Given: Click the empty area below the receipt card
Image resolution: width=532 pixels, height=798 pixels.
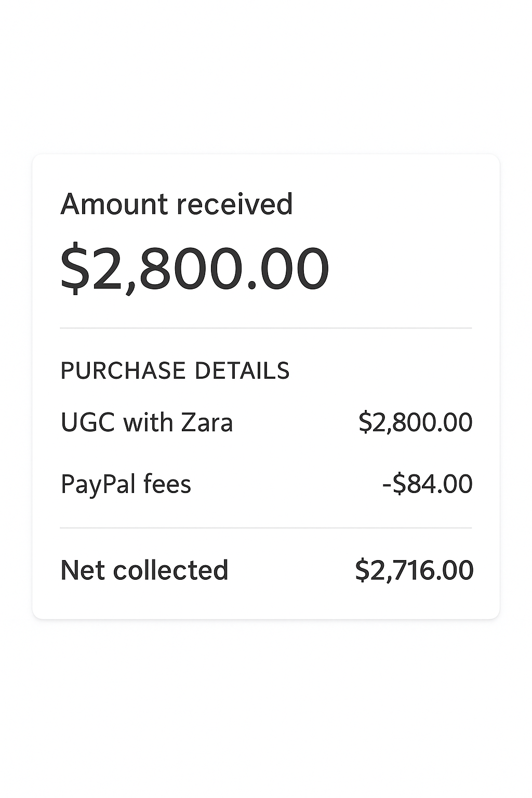Looking at the screenshot, I should [x=265, y=707].
